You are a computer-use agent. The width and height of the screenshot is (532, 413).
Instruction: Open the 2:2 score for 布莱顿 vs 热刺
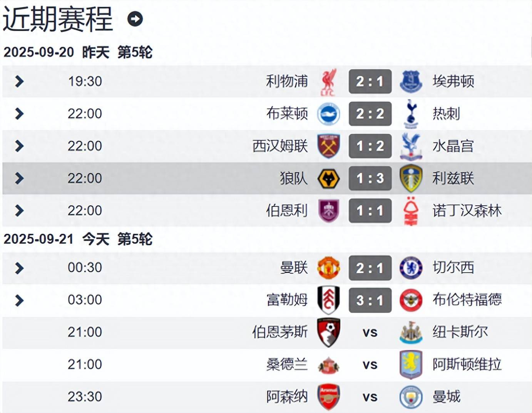click(370, 114)
